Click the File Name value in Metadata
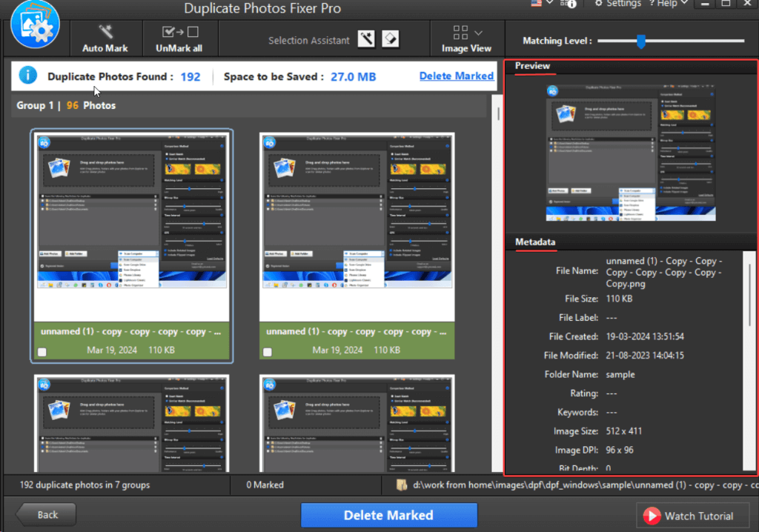Image resolution: width=759 pixels, height=532 pixels. [x=664, y=272]
